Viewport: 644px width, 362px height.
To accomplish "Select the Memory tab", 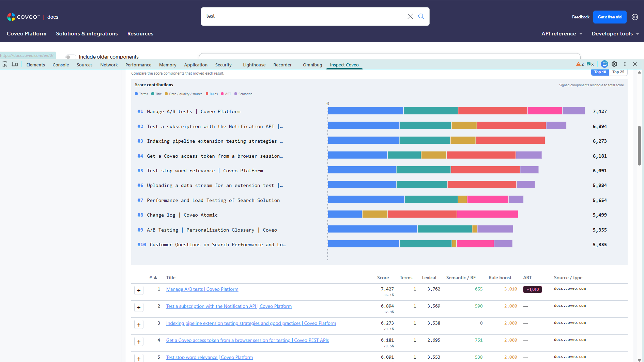I will (x=168, y=65).
